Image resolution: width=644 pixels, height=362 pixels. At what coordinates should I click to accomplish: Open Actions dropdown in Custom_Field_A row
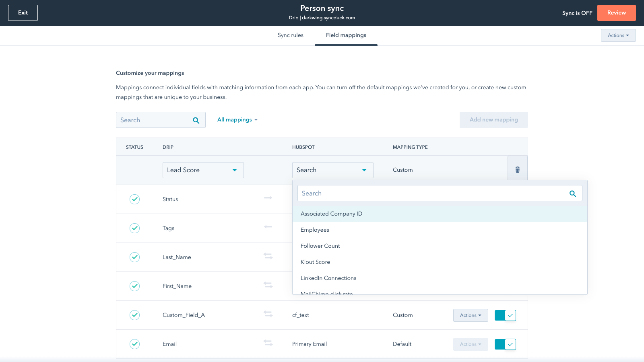click(x=470, y=315)
